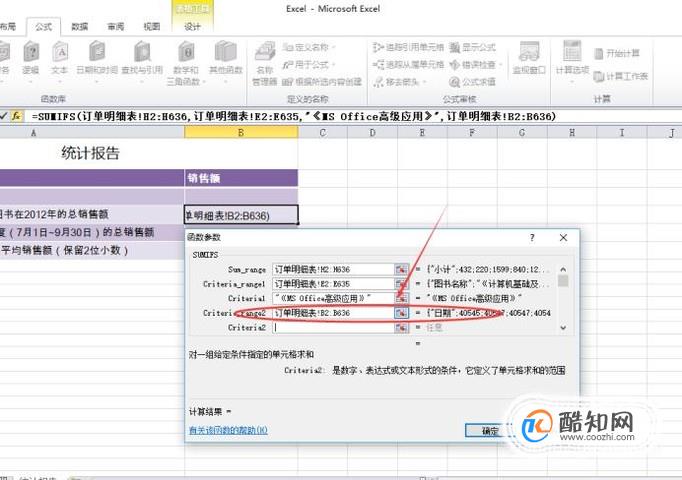Click the 函数参数 dialog help (?) button
This screenshot has width=682, height=480.
pos(532,237)
